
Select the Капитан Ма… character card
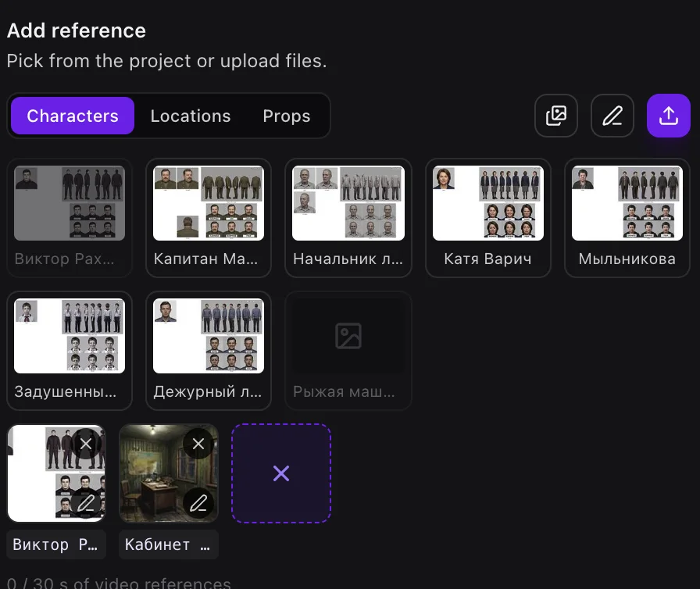point(209,218)
